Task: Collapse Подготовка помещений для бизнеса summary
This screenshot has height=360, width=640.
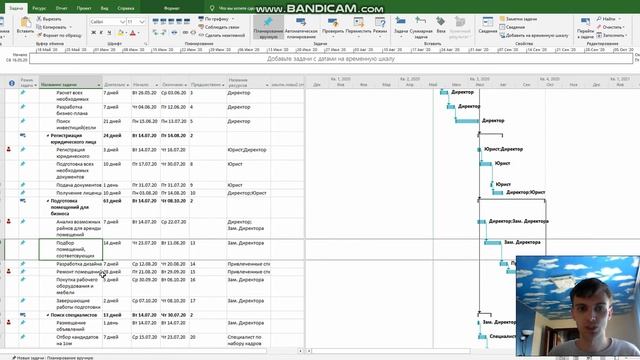Action: 48,201
